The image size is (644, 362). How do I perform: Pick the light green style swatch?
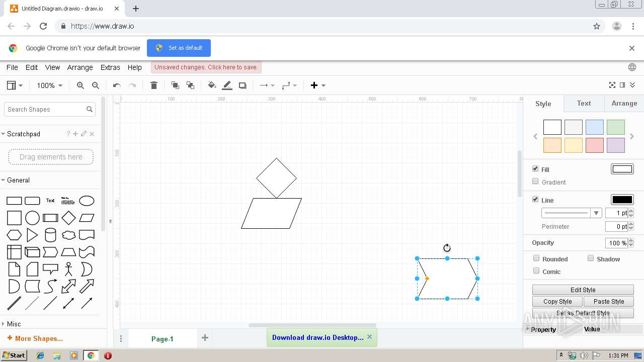[615, 127]
